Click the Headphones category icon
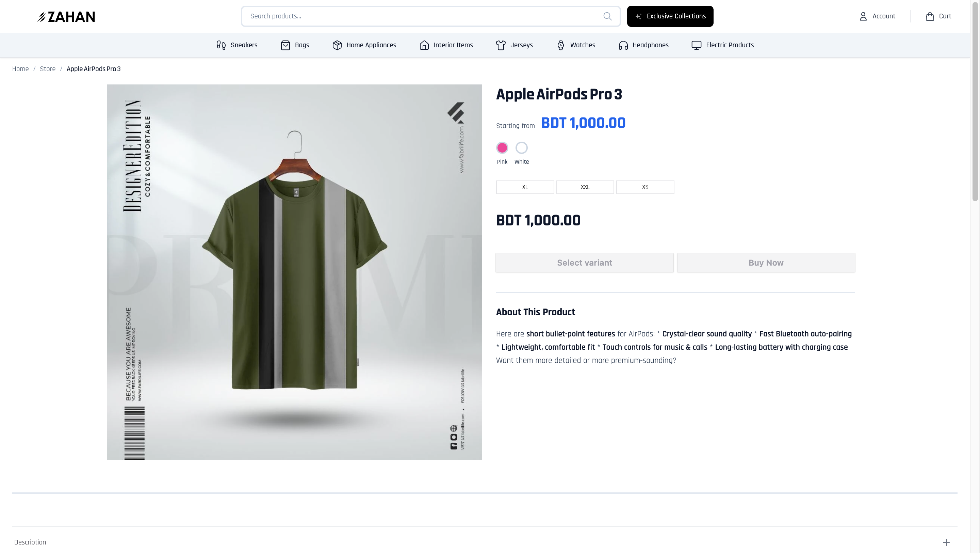The image size is (980, 553). click(623, 45)
